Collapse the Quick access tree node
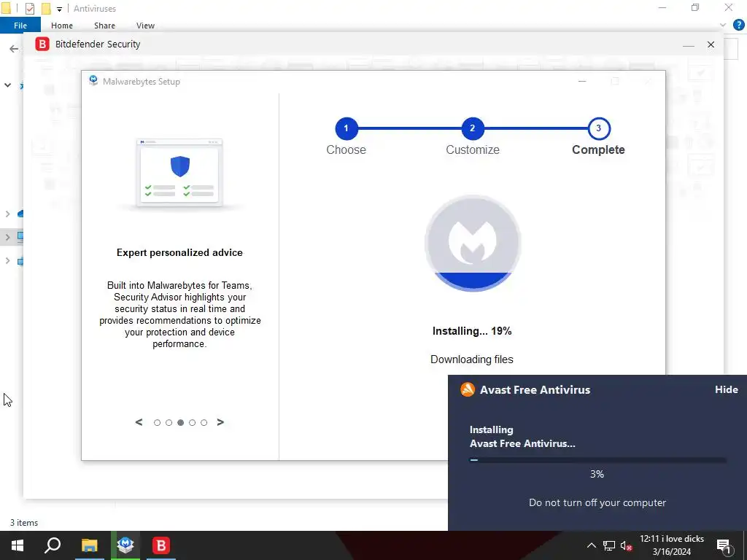 click(x=7, y=85)
